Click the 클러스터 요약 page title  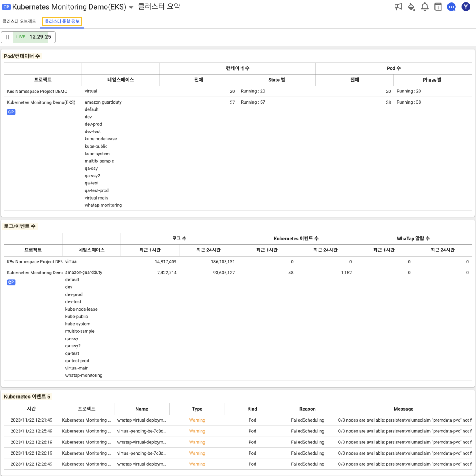[x=159, y=6]
